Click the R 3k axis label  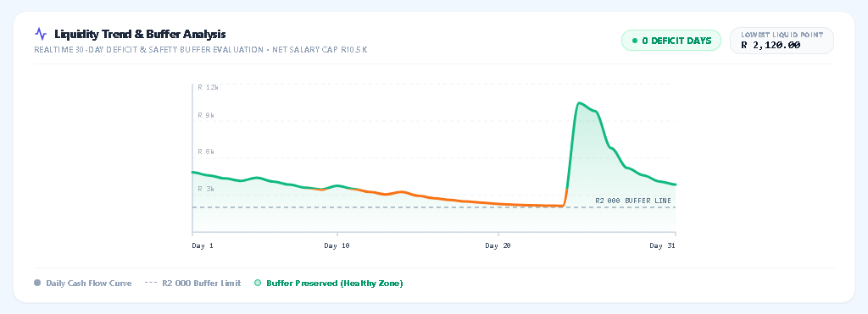point(206,189)
